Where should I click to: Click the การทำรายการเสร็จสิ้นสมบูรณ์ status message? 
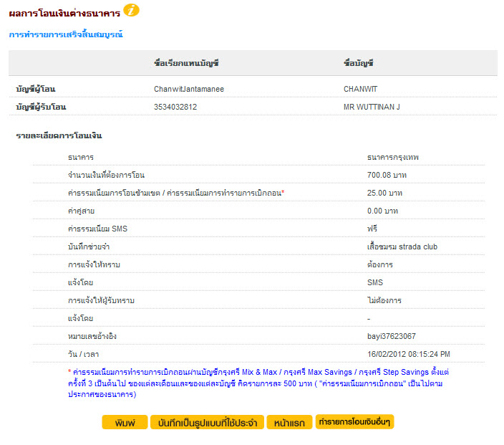point(65,34)
